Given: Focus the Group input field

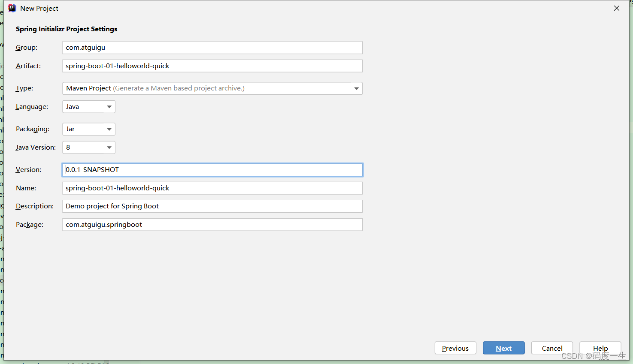Looking at the screenshot, I should [212, 48].
